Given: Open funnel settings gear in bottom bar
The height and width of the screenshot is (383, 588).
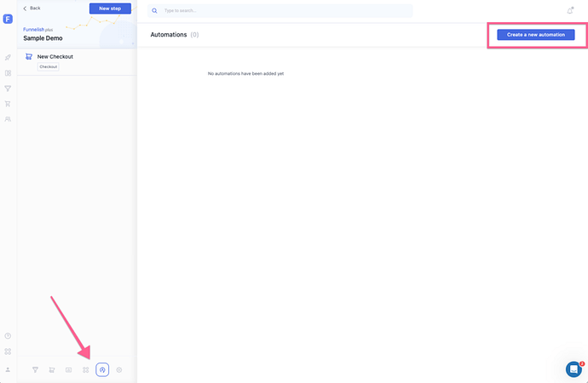Looking at the screenshot, I should coord(119,369).
